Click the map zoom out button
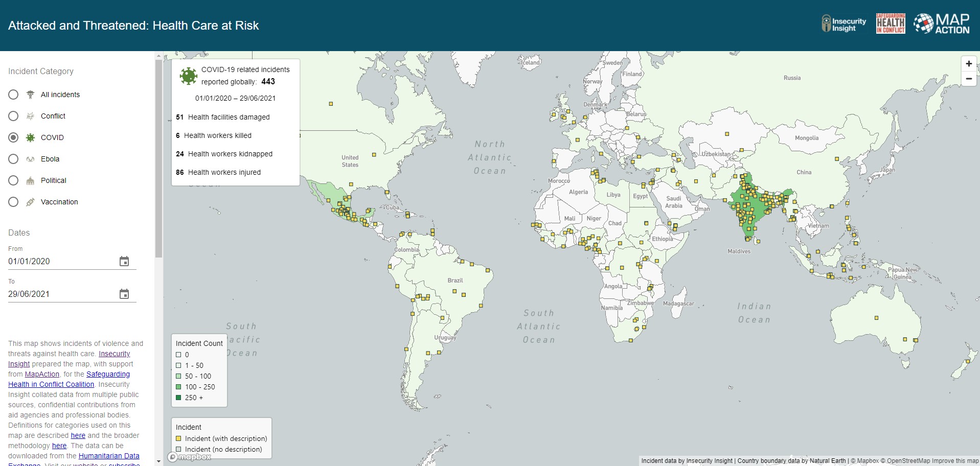Screen dimensions: 980x466 [x=969, y=79]
